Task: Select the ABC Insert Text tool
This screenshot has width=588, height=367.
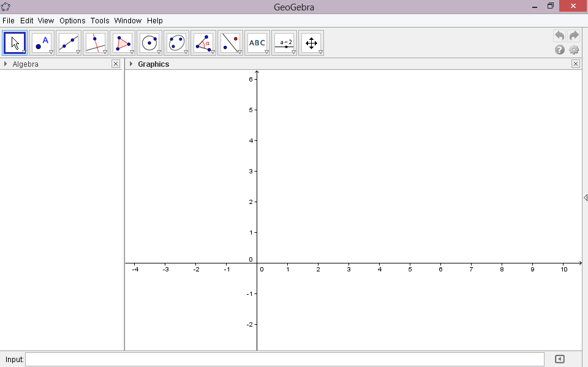Action: [x=257, y=43]
